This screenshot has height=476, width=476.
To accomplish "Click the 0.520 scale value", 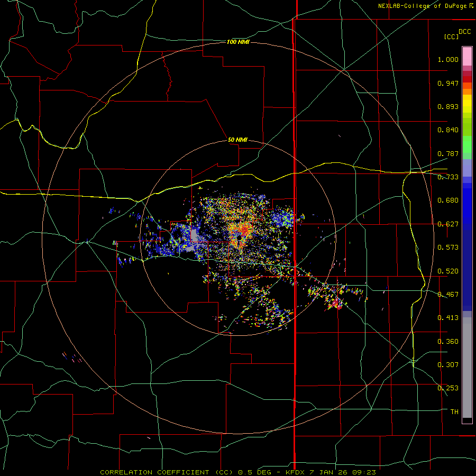I will click(448, 271).
